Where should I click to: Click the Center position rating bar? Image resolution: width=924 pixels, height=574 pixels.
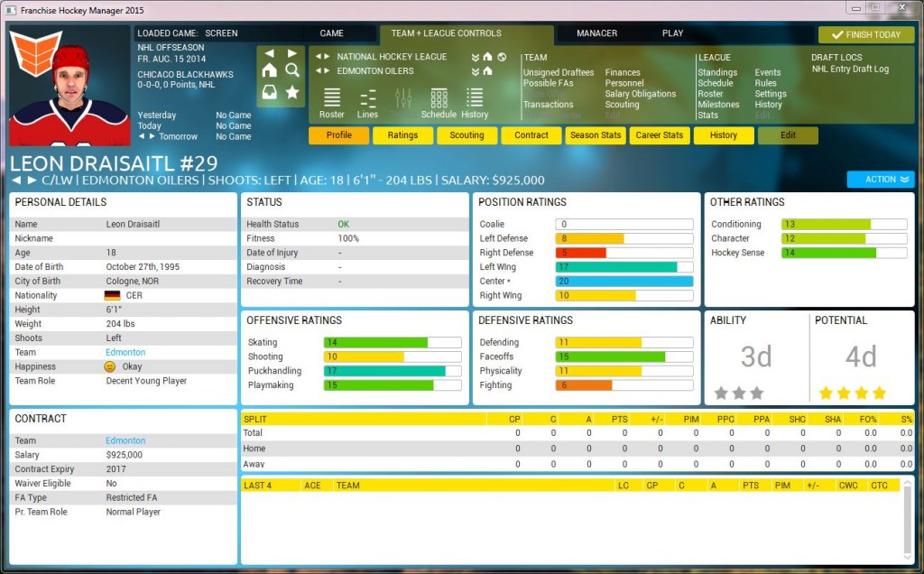click(x=624, y=281)
